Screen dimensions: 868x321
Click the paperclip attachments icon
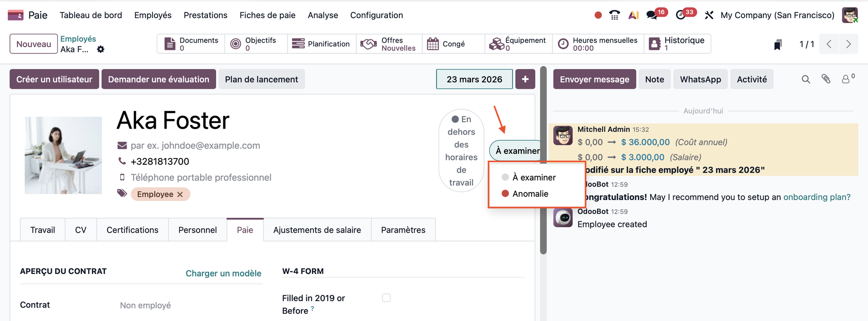click(826, 79)
